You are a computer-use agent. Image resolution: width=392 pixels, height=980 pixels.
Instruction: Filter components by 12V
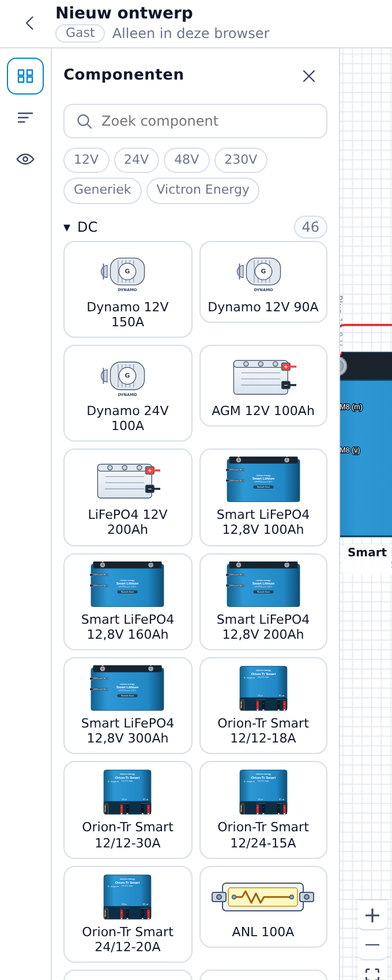click(86, 160)
